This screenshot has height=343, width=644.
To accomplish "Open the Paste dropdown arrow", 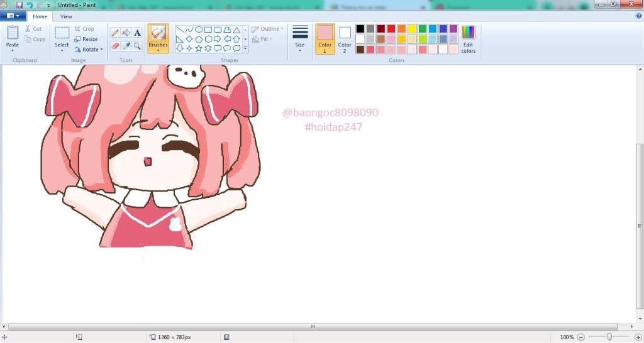I will click(13, 51).
